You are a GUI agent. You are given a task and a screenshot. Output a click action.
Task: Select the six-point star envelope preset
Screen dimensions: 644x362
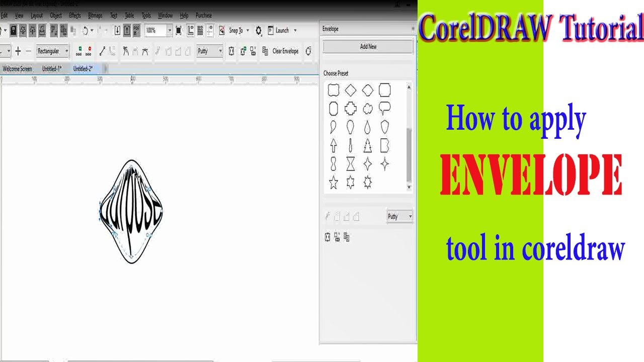351,183
